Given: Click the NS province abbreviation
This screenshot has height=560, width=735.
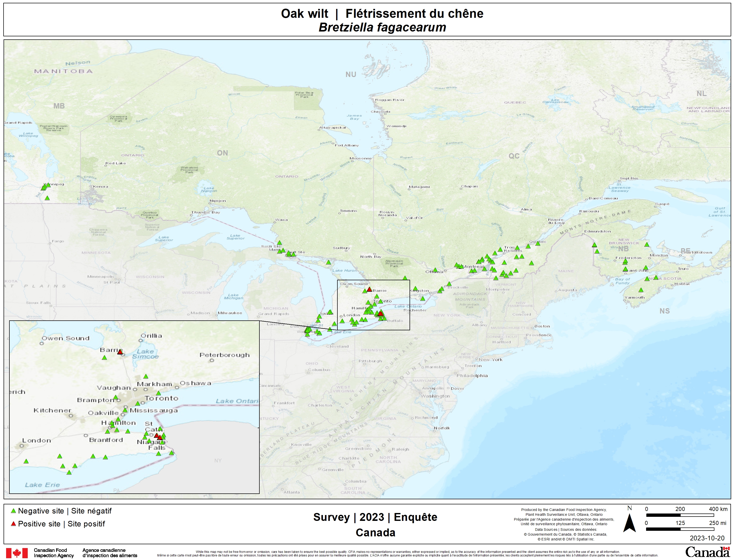Looking at the screenshot, I should (664, 311).
